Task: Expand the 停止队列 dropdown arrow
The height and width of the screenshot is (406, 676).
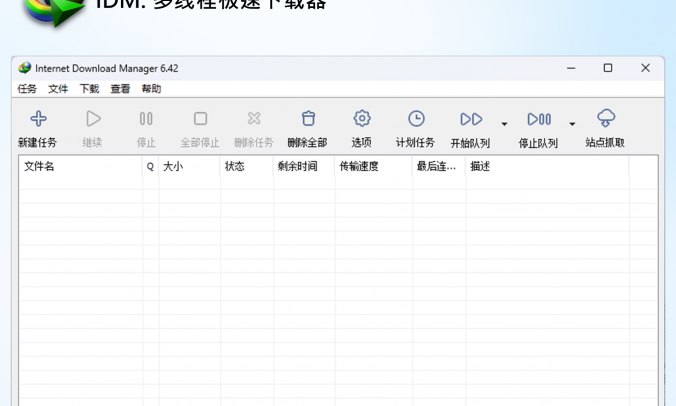Action: point(572,124)
